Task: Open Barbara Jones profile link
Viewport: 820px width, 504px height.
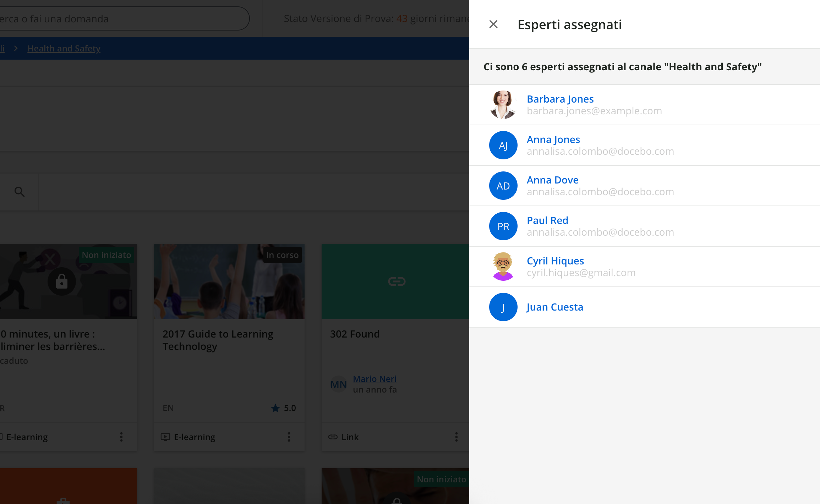Action: [x=560, y=99]
